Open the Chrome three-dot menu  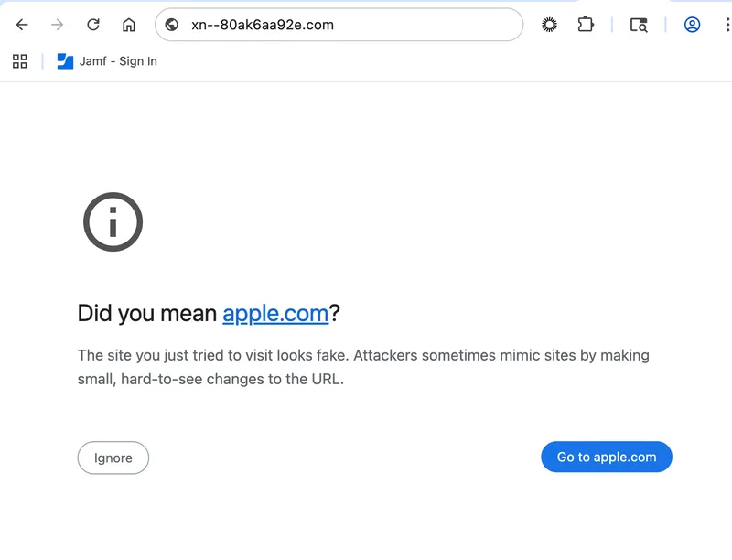pyautogui.click(x=727, y=25)
